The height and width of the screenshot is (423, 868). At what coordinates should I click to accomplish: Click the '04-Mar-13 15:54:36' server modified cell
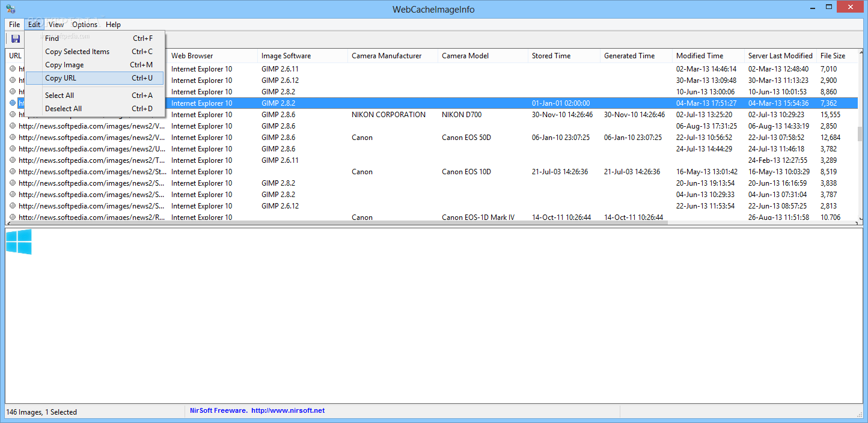[778, 103]
